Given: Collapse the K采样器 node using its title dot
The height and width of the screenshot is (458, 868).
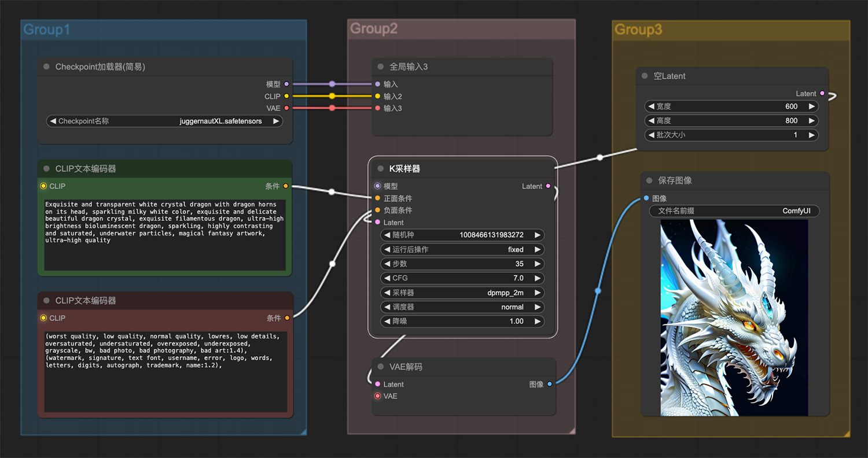Looking at the screenshot, I should pos(380,169).
